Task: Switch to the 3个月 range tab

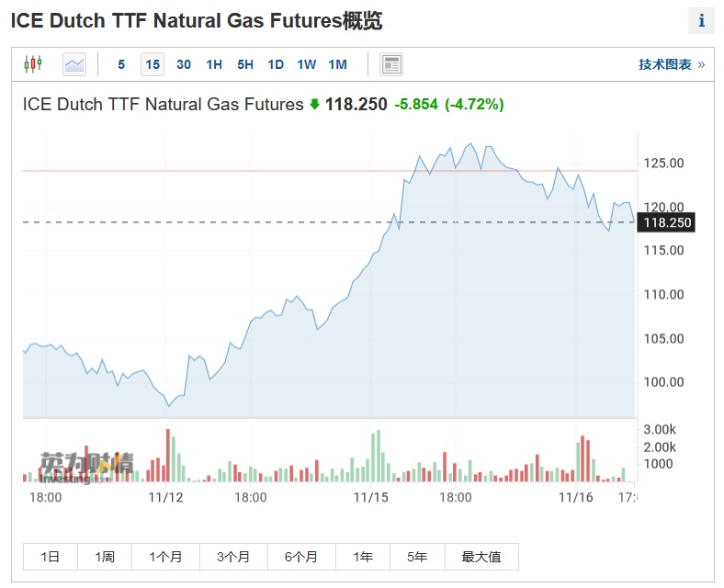Action: 233,557
